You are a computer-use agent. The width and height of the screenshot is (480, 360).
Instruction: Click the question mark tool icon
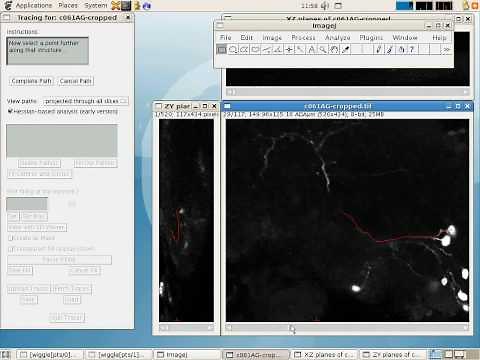click(412, 50)
